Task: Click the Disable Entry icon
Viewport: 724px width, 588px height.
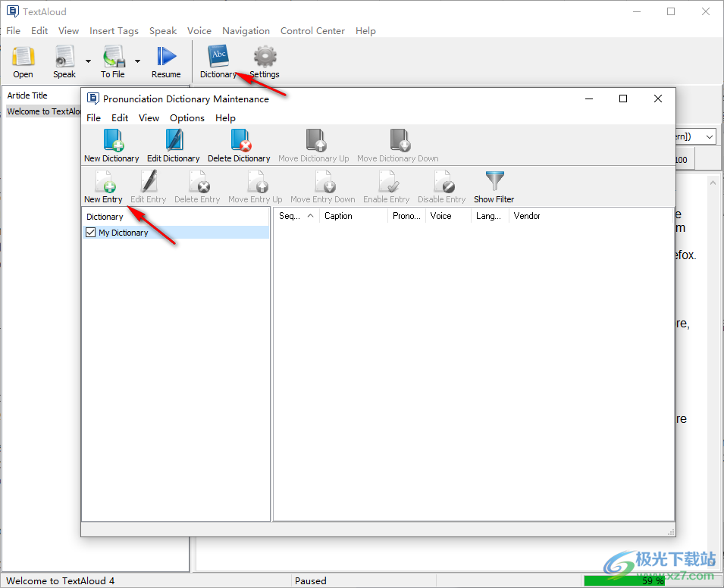Action: [x=443, y=181]
